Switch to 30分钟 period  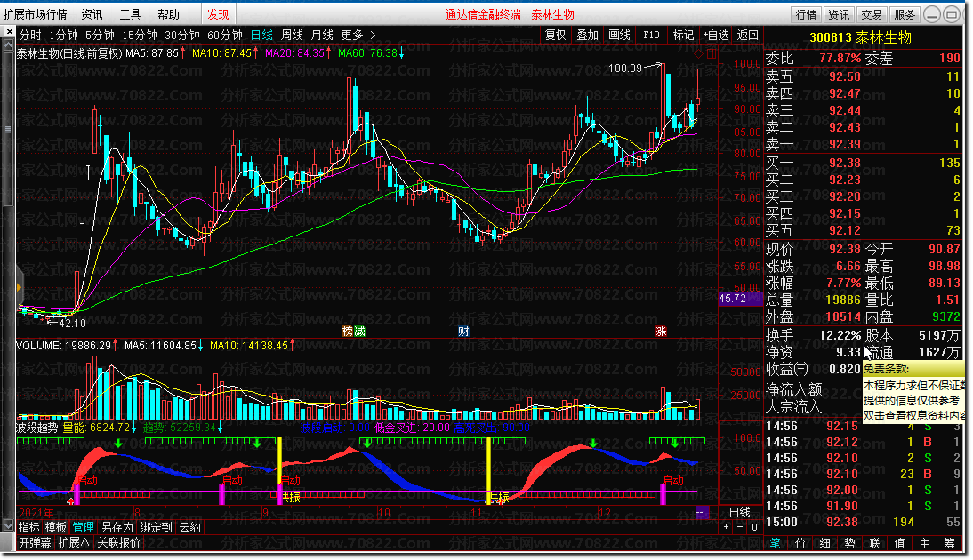point(182,36)
